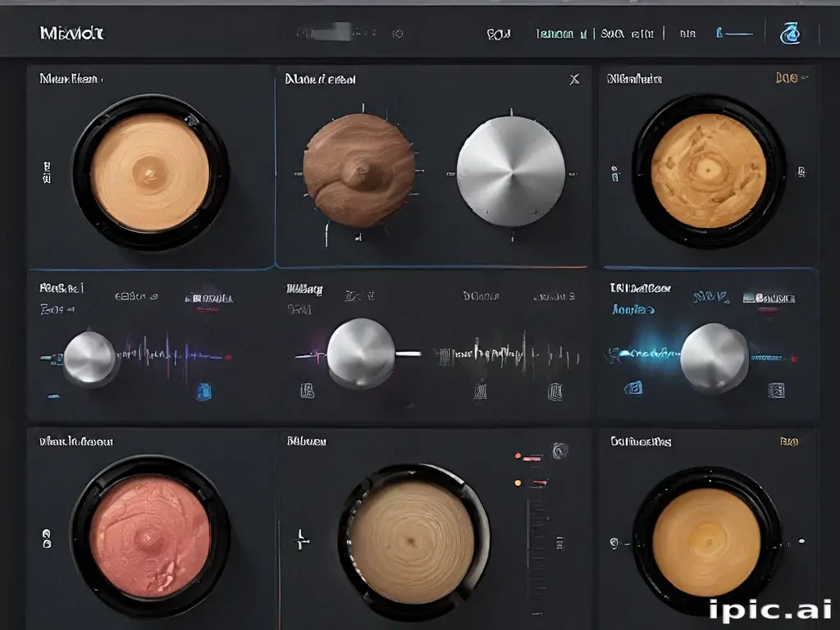Image resolution: width=840 pixels, height=630 pixels.
Task: Click the right outline icon under the white waveform
Action: click(555, 392)
